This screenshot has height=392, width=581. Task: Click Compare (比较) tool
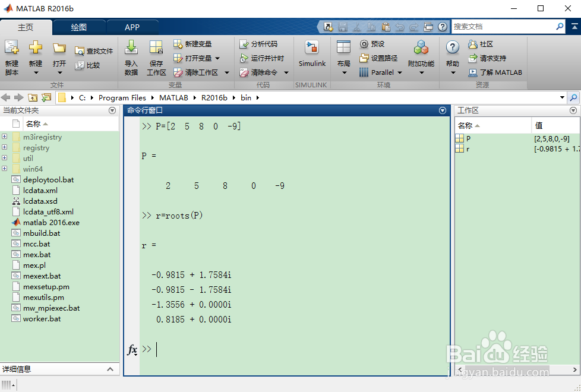tap(87, 65)
